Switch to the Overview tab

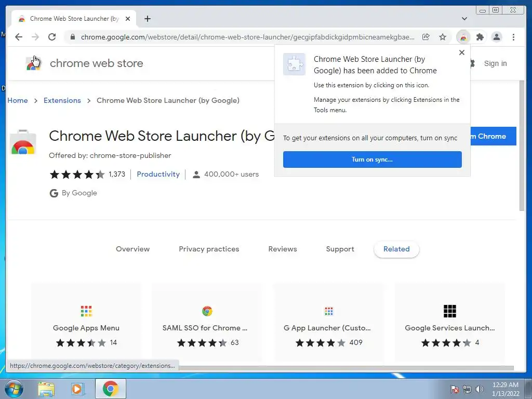[132, 249]
